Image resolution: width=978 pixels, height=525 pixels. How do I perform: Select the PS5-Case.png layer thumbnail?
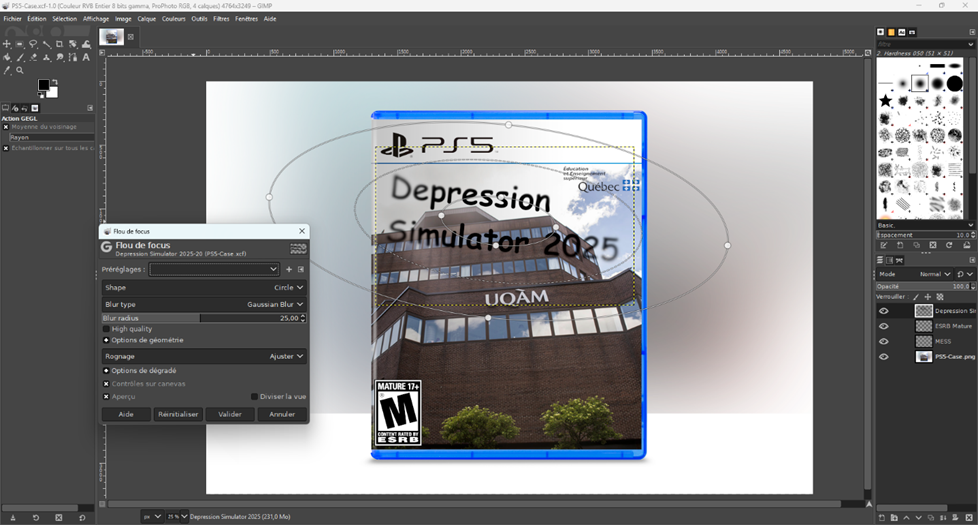[x=923, y=356]
